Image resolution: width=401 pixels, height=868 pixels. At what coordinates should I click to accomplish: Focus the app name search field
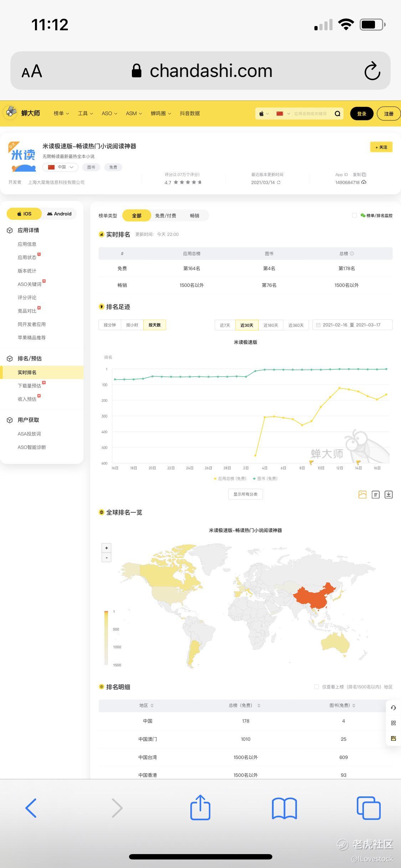pyautogui.click(x=312, y=114)
